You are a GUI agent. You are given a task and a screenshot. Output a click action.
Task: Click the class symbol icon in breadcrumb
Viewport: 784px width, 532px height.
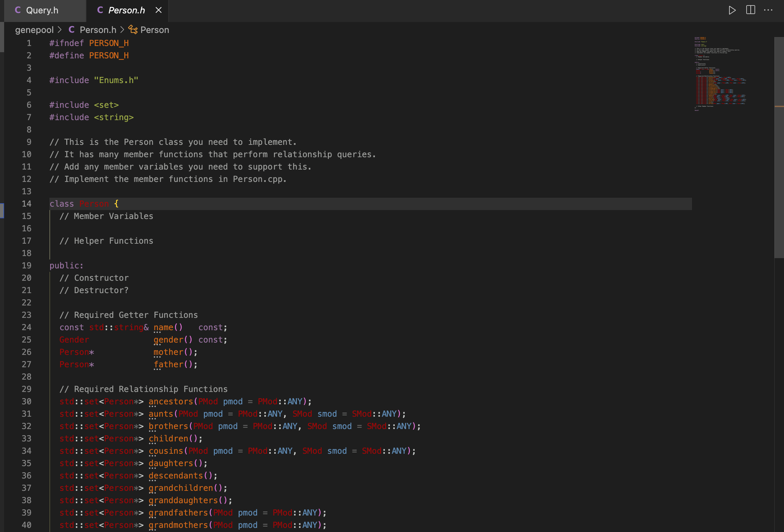(133, 30)
